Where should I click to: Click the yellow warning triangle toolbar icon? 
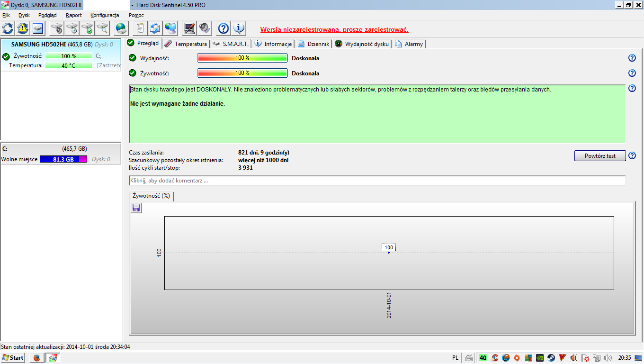point(23,28)
